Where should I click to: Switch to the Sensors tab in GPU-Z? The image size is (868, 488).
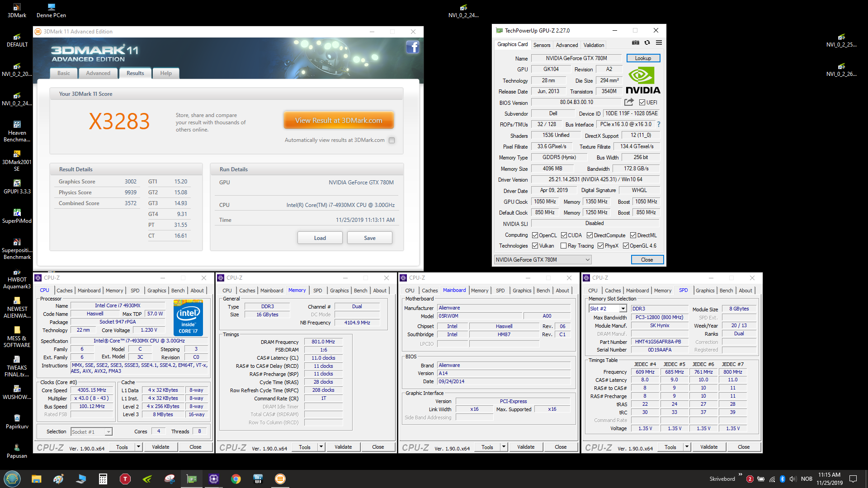tap(542, 45)
